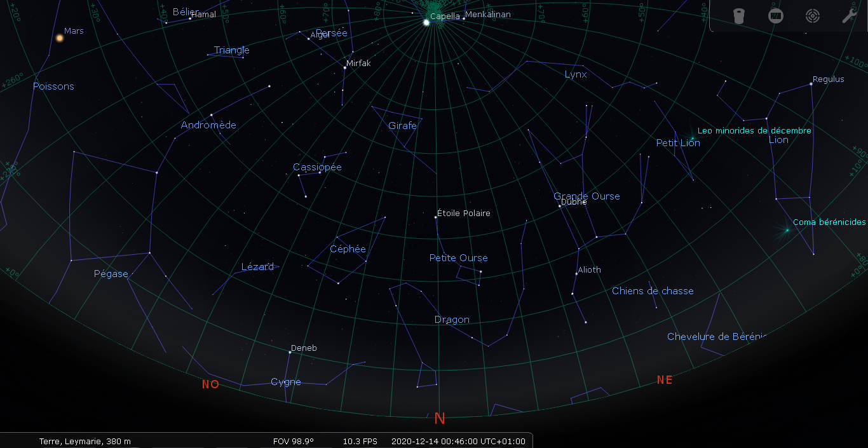Viewport: 868px width, 448px height.
Task: Select the Andromède constellation label
Action: (208, 125)
